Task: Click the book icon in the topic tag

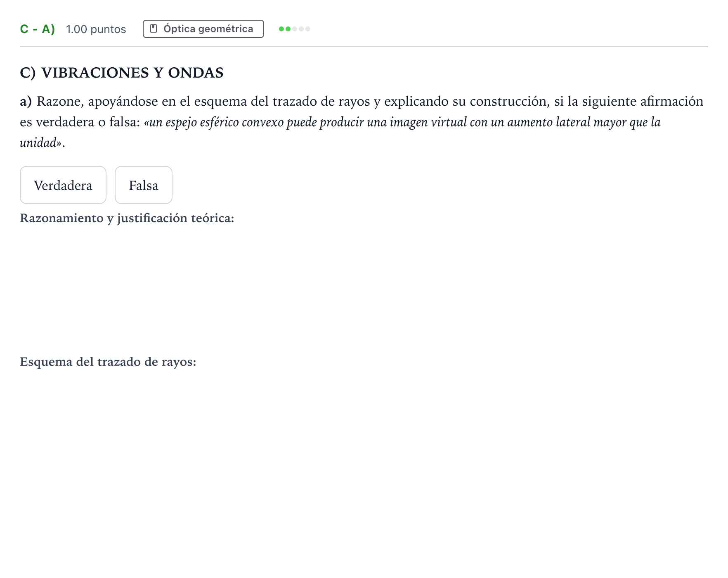Action: 154,29
